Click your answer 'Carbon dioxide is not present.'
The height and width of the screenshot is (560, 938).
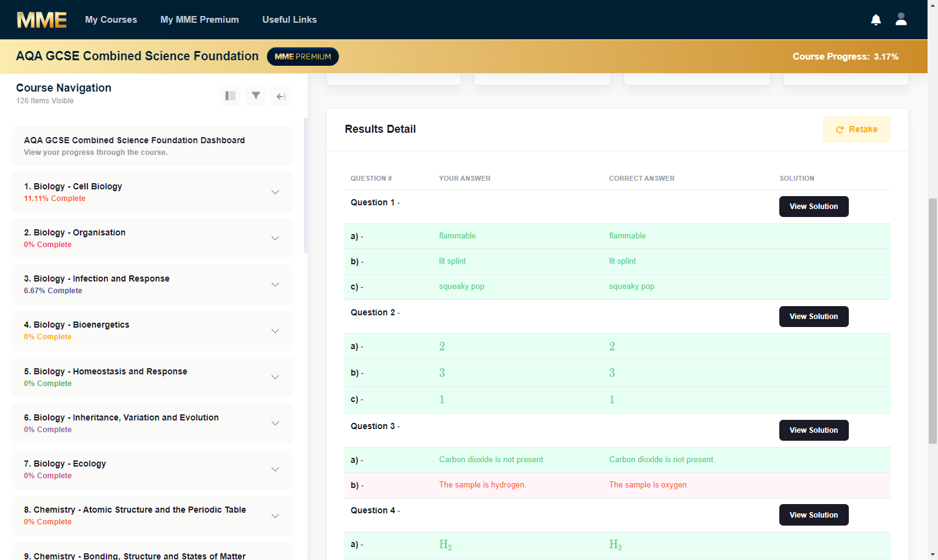click(x=492, y=459)
